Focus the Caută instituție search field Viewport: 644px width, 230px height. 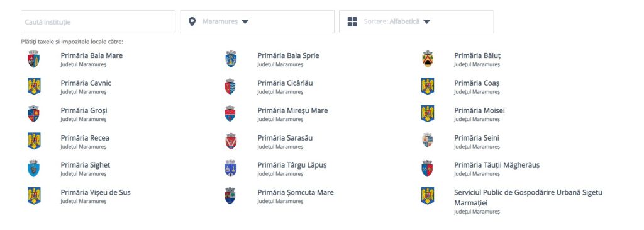point(98,22)
